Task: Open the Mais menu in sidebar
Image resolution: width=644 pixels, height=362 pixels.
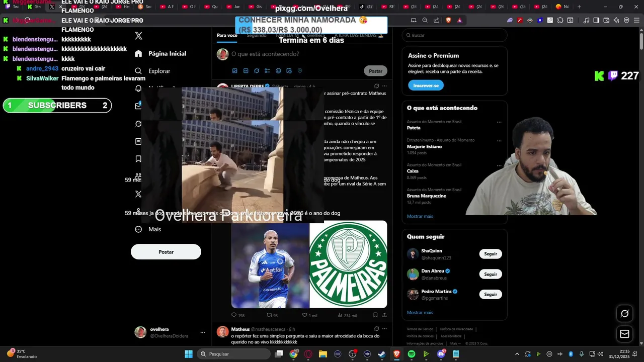Action: pyautogui.click(x=148, y=229)
